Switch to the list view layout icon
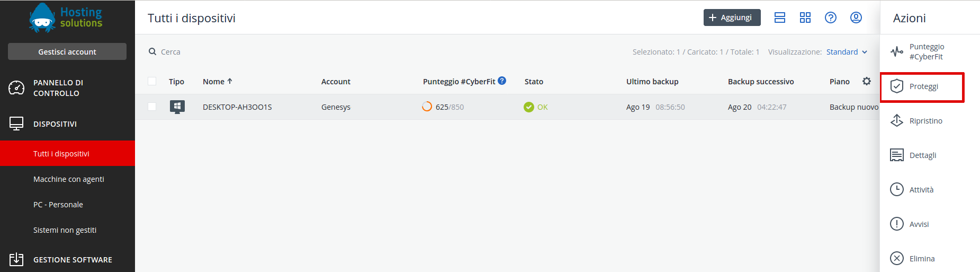Viewport: 980px width, 272px height. [x=780, y=17]
